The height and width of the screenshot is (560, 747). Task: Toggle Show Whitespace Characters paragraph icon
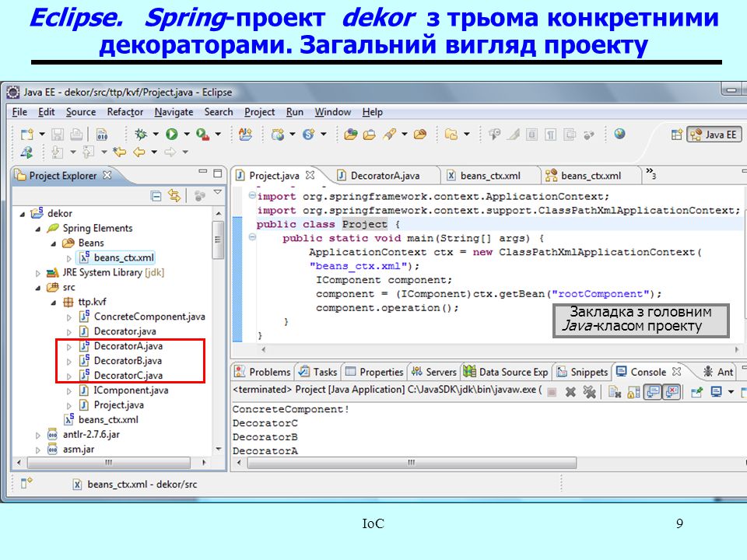tap(550, 135)
